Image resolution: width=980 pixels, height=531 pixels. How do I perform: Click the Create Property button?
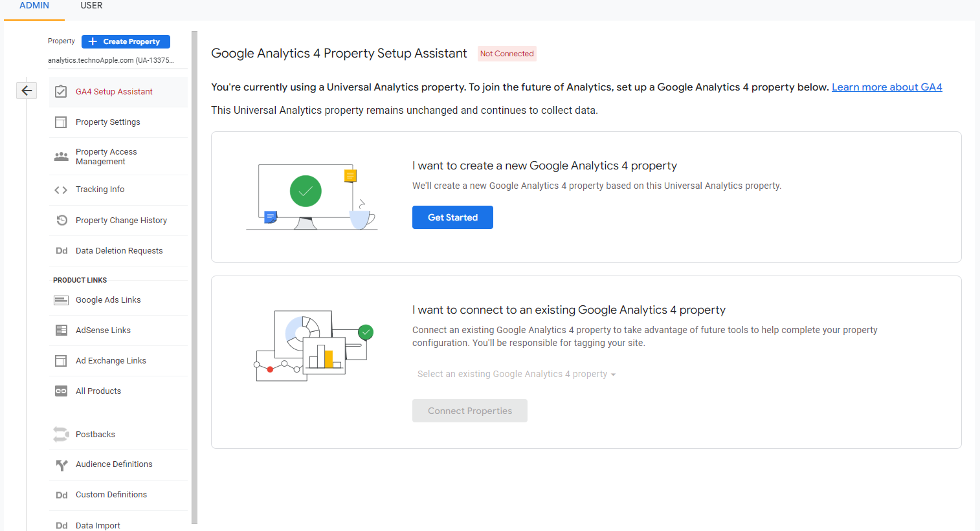pyautogui.click(x=126, y=41)
